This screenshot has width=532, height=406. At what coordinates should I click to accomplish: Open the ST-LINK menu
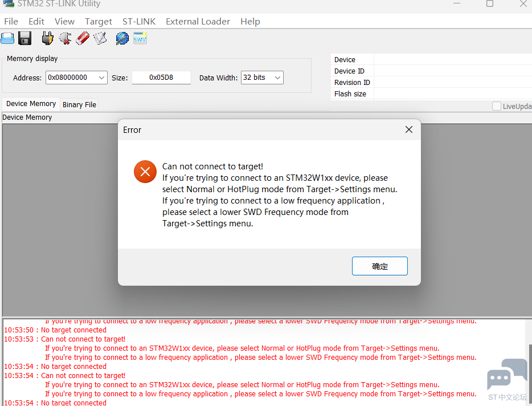point(139,22)
